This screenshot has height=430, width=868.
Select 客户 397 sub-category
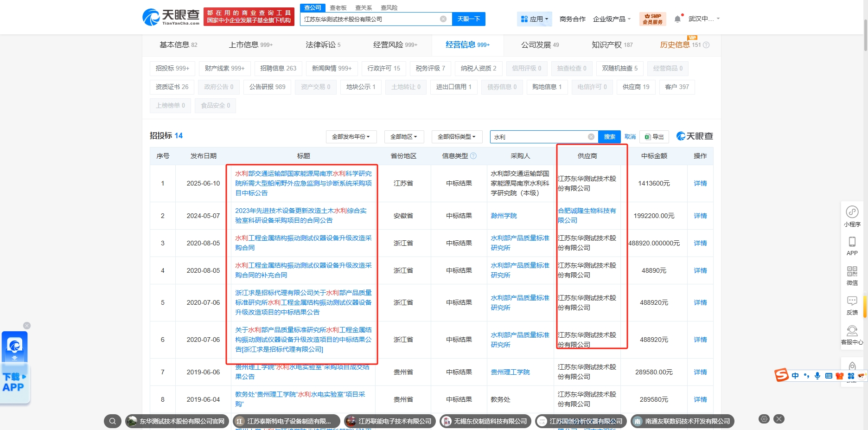pyautogui.click(x=677, y=87)
